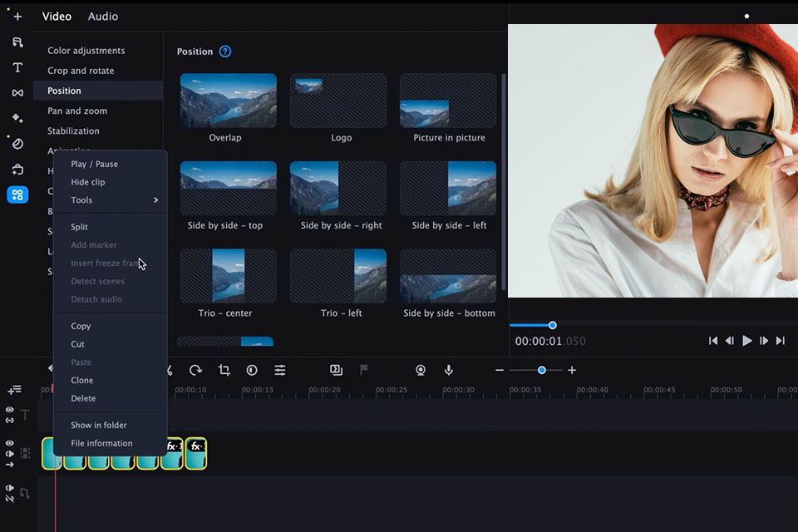
Task: Click the redo arrow in timeline toolbar
Action: click(195, 370)
